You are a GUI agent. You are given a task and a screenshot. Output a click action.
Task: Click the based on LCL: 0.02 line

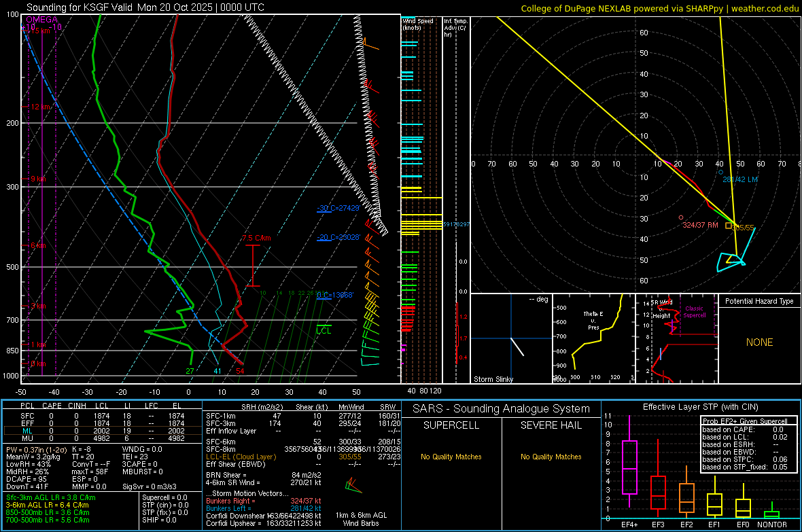745,437
